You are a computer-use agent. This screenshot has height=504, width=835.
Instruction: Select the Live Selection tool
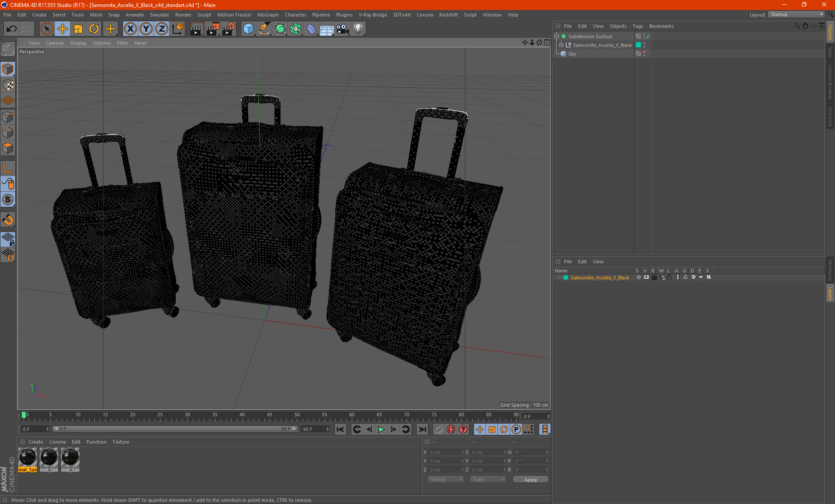click(47, 29)
